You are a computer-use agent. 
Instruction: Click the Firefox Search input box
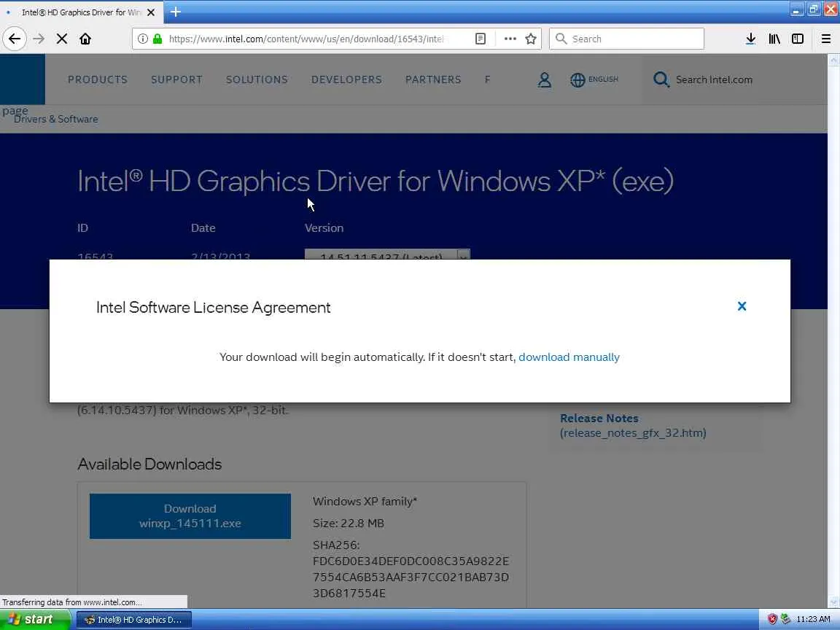tap(626, 39)
